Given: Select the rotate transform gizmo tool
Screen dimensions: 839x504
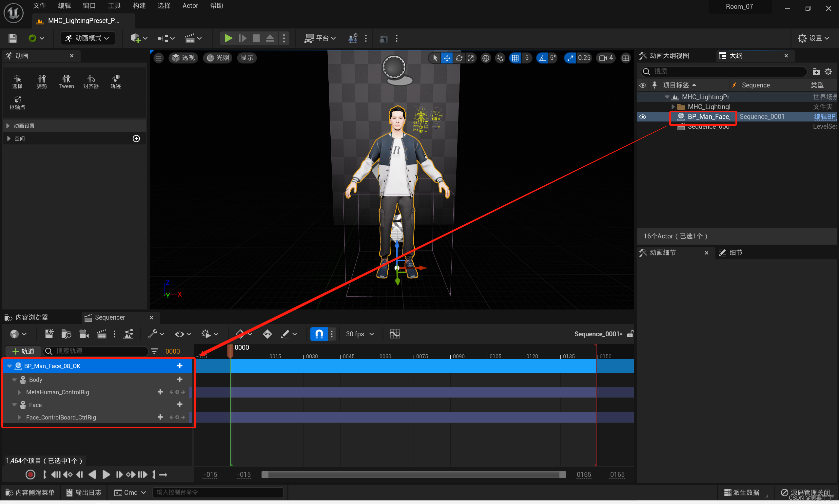Looking at the screenshot, I should pyautogui.click(x=459, y=58).
